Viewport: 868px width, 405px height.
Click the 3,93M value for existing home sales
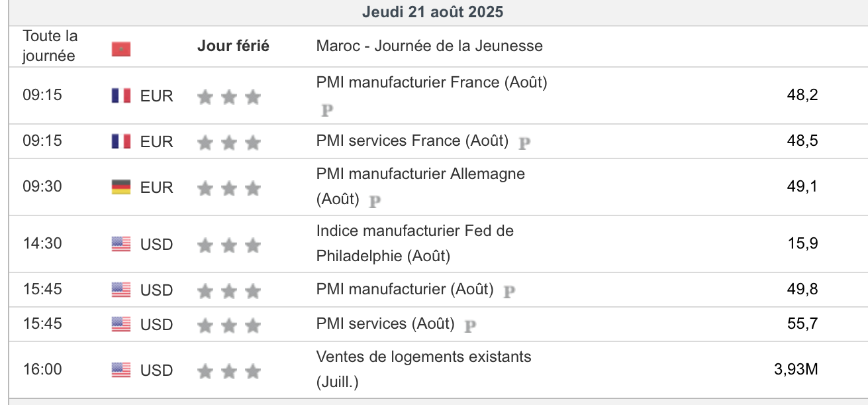point(796,370)
